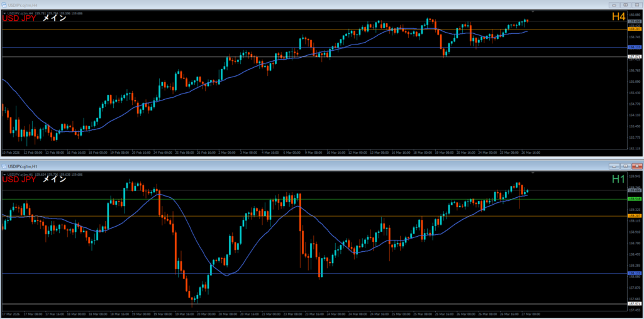This screenshot has height=319, width=644.
Task: Minimize the USDJPY H1 chart window
Action: click(x=614, y=166)
